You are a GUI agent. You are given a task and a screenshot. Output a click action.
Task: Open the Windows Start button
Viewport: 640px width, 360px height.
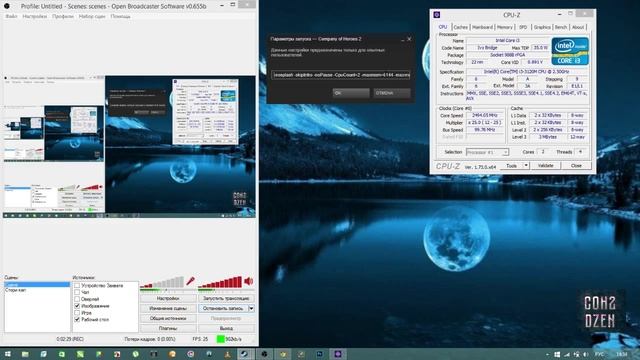pyautogui.click(x=7, y=354)
